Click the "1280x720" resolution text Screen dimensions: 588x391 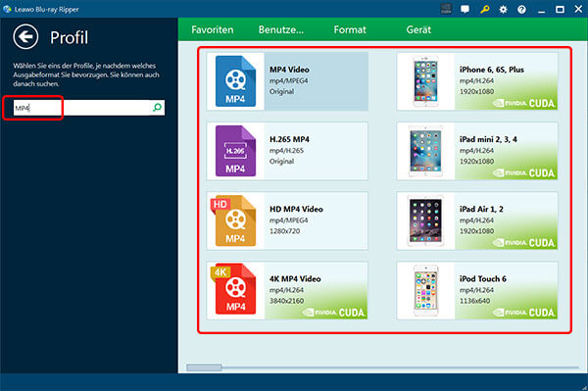click(284, 231)
